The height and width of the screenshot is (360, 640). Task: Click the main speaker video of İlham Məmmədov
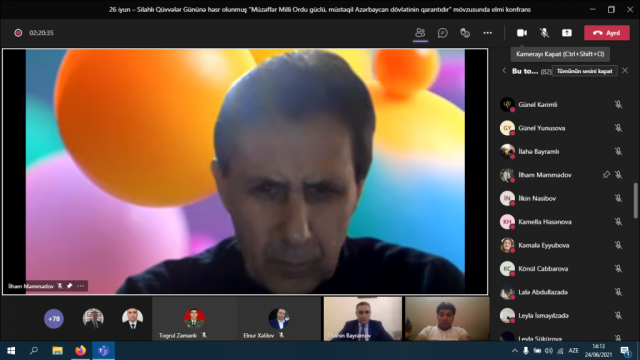coord(245,171)
